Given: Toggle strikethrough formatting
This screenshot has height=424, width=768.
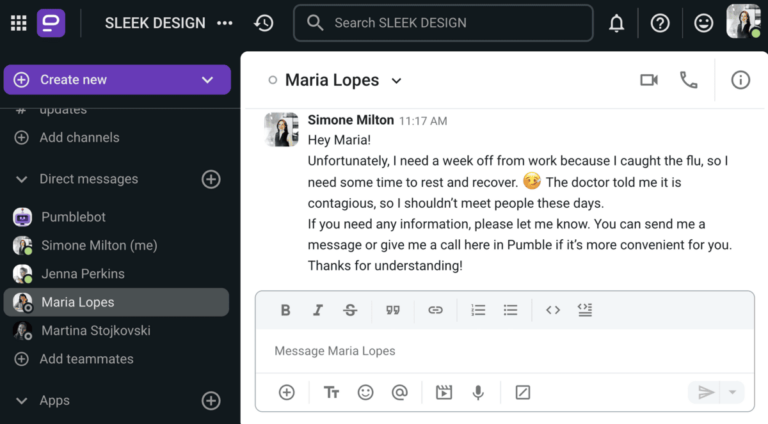Looking at the screenshot, I should 350,310.
